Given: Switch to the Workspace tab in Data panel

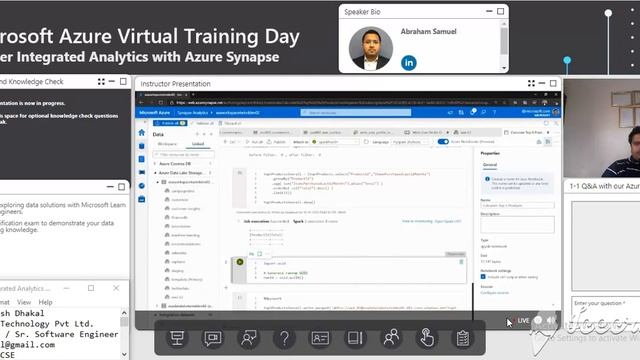Looking at the screenshot, I should click(167, 144).
